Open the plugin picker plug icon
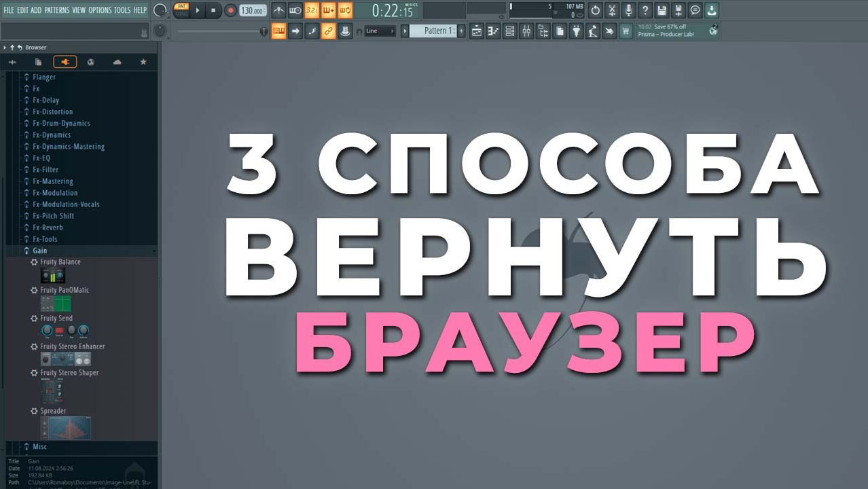868x489 pixels. (x=576, y=31)
